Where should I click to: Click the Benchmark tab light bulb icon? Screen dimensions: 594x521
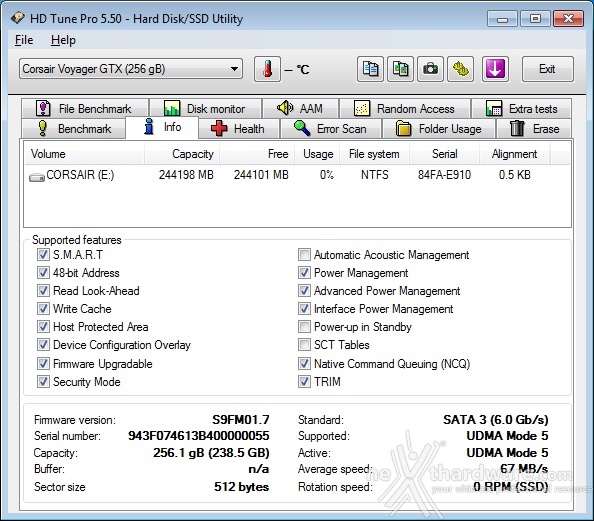tap(43, 128)
